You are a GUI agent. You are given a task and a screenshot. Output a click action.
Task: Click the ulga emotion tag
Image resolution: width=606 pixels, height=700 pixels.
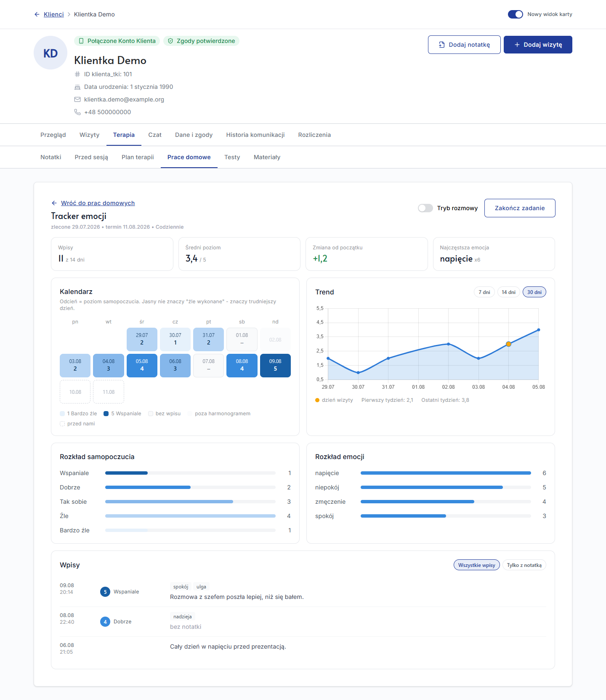(202, 587)
